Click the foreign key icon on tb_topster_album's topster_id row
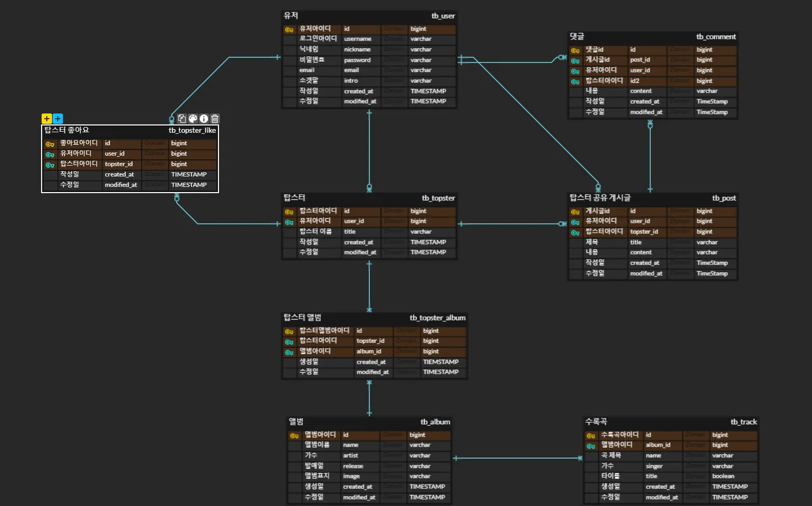This screenshot has width=812, height=506. pyautogui.click(x=289, y=342)
